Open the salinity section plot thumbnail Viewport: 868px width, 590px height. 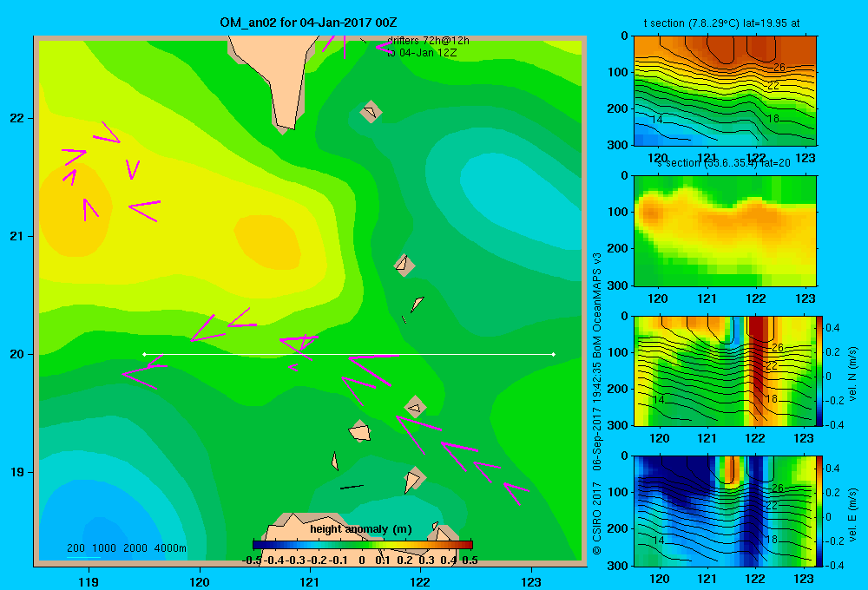(725, 231)
